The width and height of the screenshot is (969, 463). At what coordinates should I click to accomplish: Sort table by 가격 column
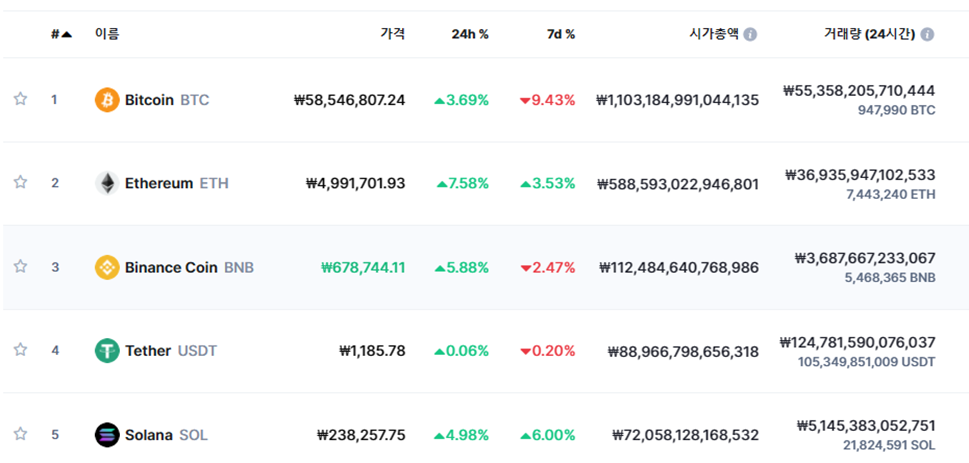[x=392, y=34]
